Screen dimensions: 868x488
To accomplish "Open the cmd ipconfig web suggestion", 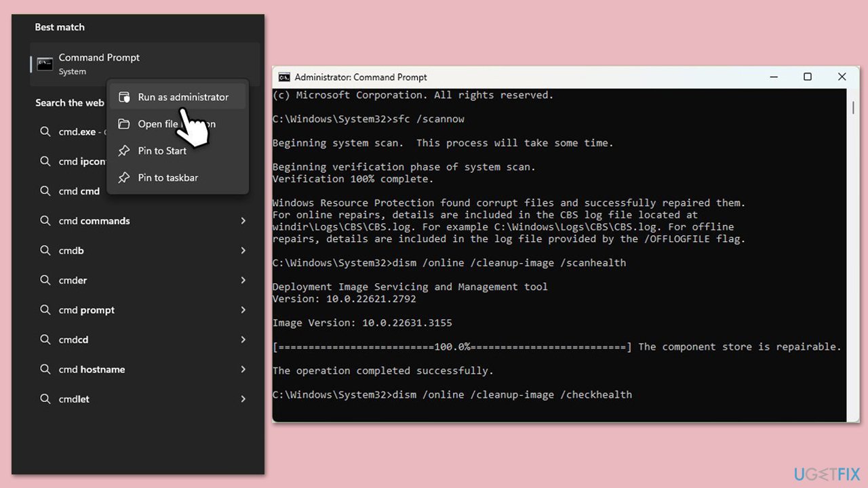I will point(75,161).
